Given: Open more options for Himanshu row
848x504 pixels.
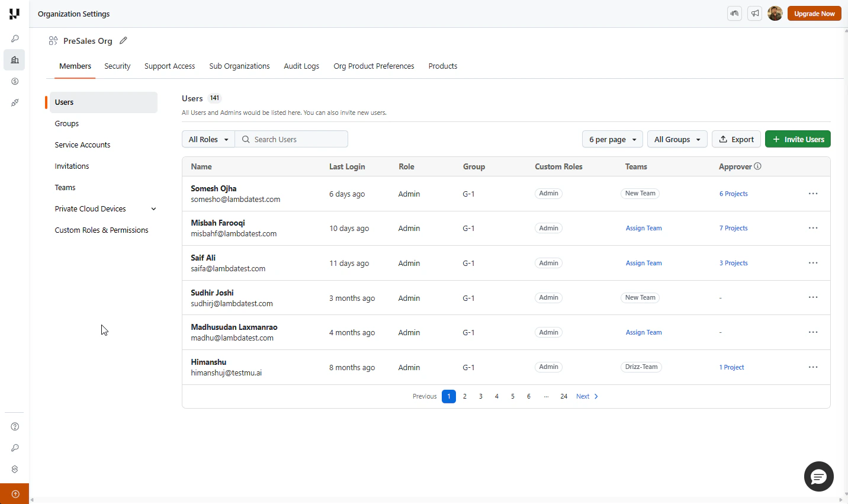Looking at the screenshot, I should pyautogui.click(x=813, y=367).
